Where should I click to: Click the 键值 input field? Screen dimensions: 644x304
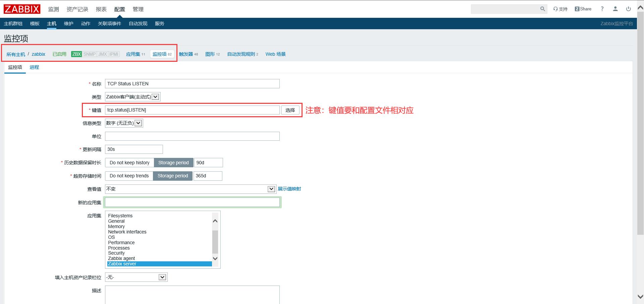192,110
